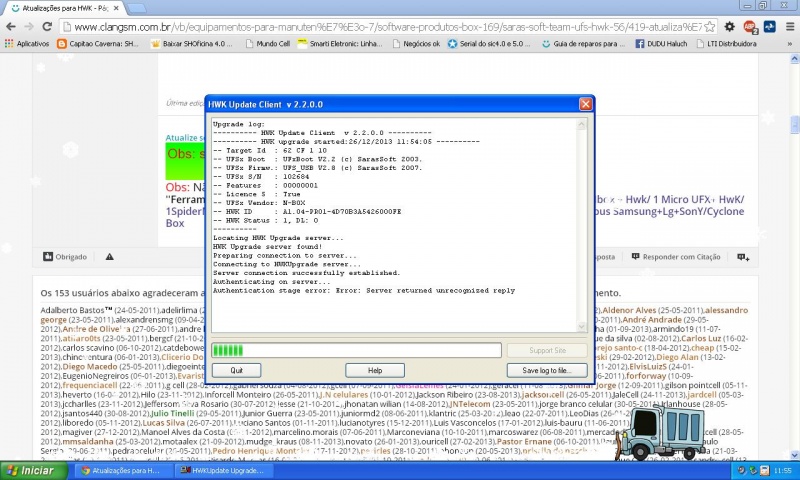Close the Atualizações para HWK tab
Viewport: 800px width, 480px height.
click(116, 8)
